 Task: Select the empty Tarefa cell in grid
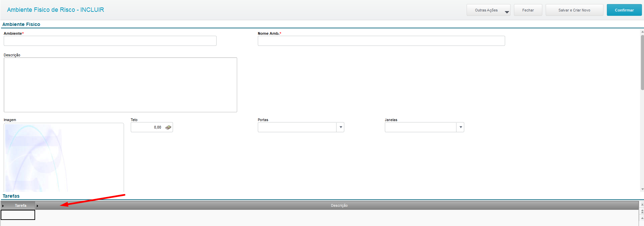[x=18, y=215]
